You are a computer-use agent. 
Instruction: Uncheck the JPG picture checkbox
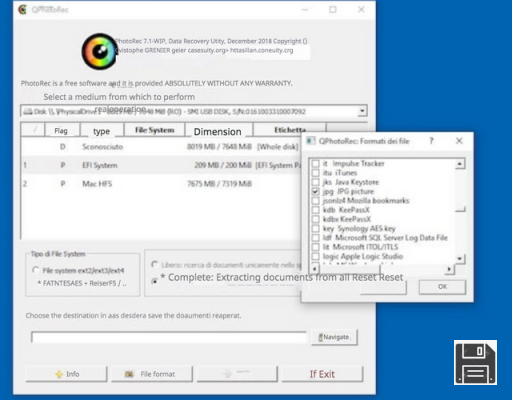pyautogui.click(x=315, y=191)
